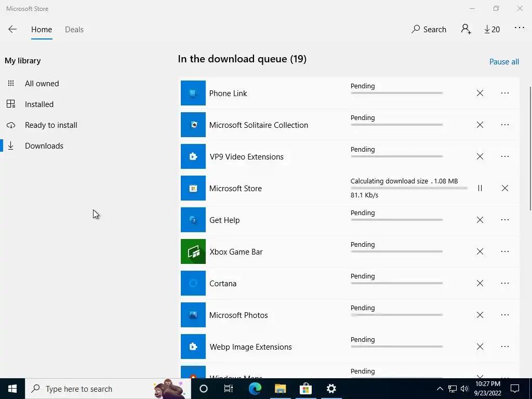Image resolution: width=532 pixels, height=399 pixels.
Task: Click the volume speaker tray icon
Action: coord(464,389)
